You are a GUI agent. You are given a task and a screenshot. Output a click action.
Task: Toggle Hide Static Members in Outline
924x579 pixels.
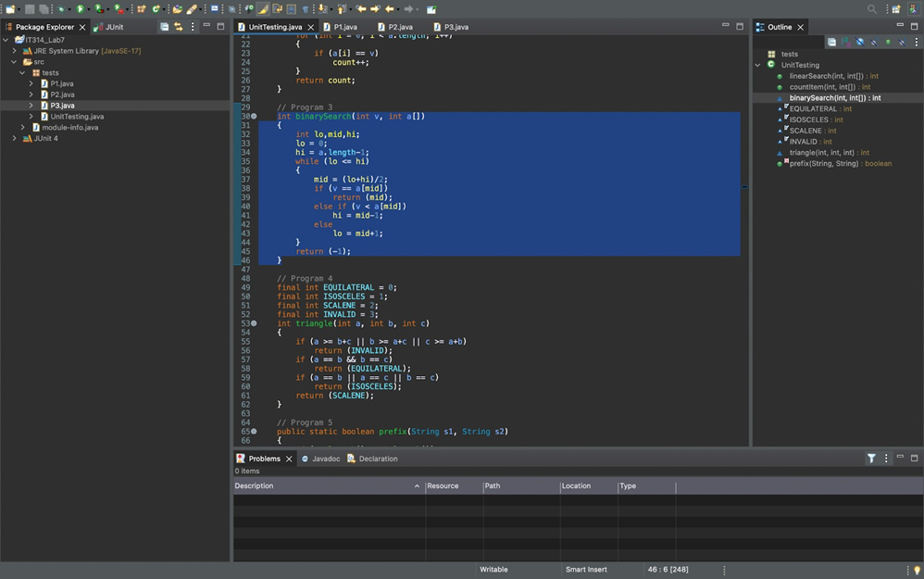coord(874,42)
